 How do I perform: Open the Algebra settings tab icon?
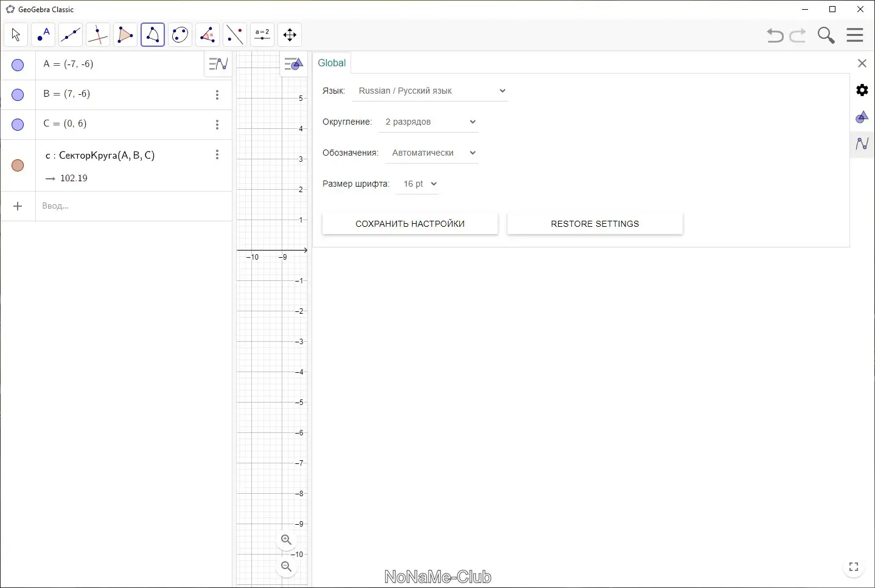click(862, 144)
